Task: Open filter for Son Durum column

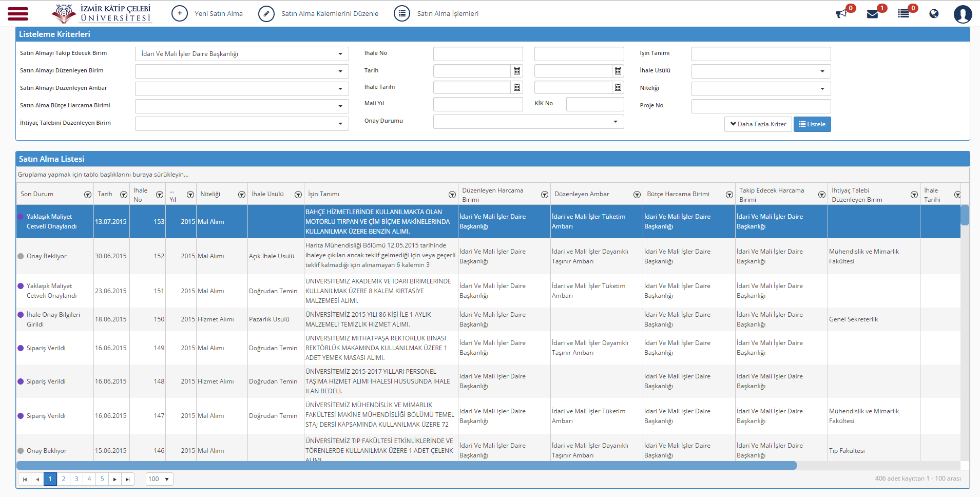Action: click(87, 195)
